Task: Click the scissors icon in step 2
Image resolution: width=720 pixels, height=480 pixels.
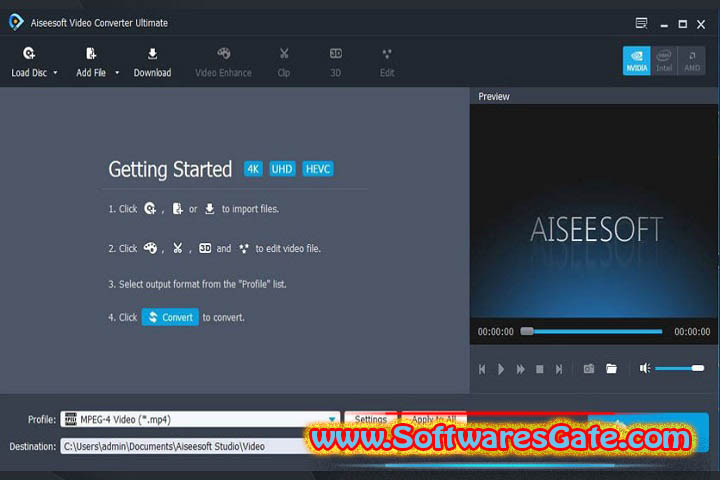Action: [x=177, y=248]
